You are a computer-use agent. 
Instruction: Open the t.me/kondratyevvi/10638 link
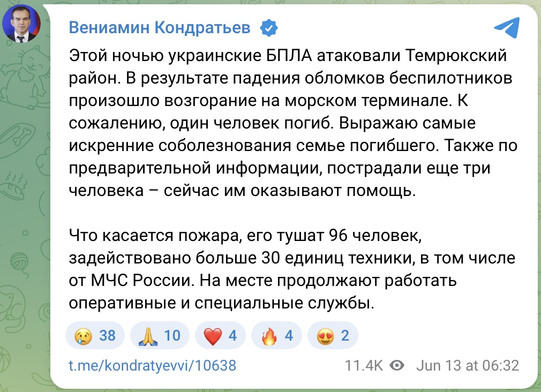153,365
